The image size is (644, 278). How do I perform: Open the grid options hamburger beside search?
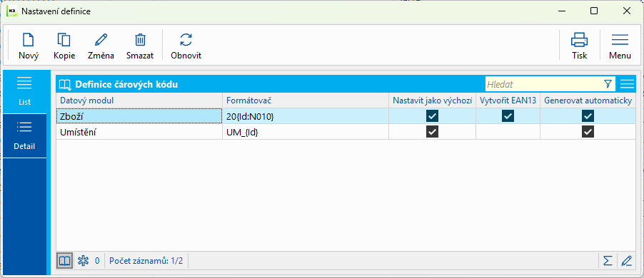[x=627, y=84]
